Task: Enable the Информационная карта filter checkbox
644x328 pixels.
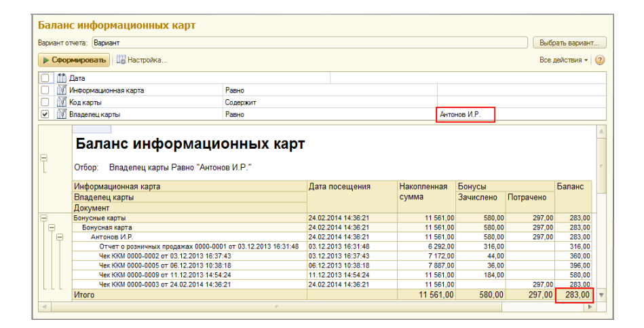Action: point(45,90)
